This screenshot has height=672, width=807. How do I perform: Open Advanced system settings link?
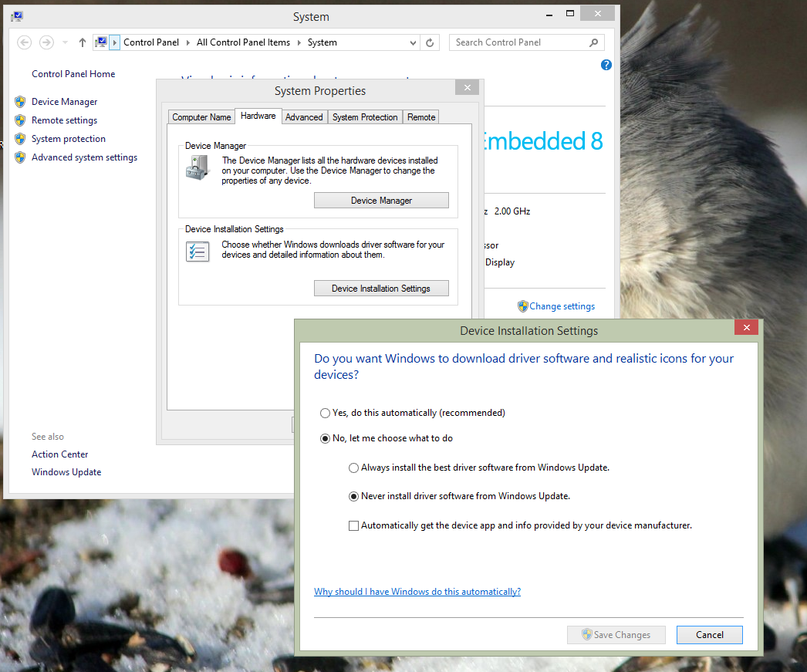tap(84, 157)
